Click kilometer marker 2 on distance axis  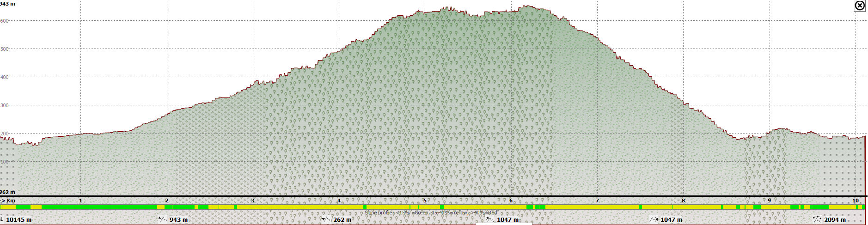click(167, 201)
